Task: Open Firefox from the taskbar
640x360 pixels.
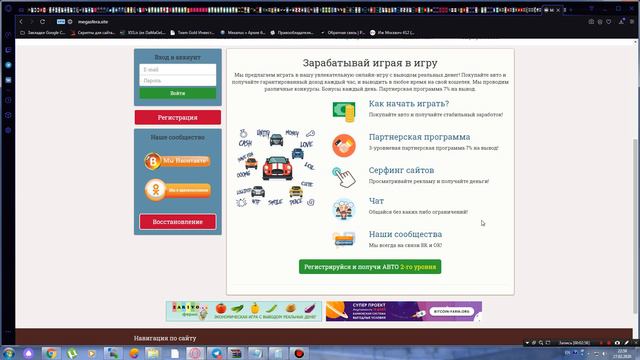Action: pyautogui.click(x=134, y=353)
